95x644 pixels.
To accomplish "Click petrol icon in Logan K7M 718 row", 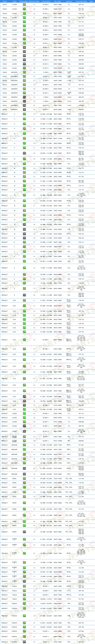I will 24,14.
